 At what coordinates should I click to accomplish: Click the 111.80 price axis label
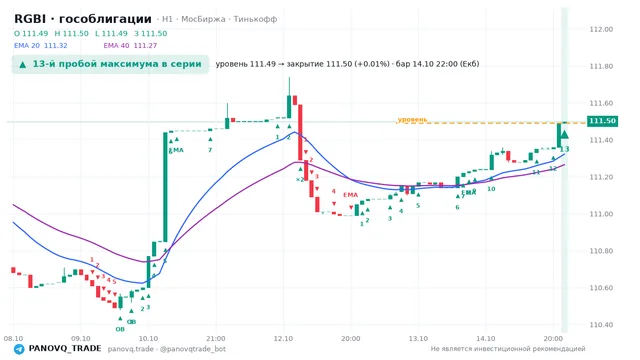click(x=601, y=66)
